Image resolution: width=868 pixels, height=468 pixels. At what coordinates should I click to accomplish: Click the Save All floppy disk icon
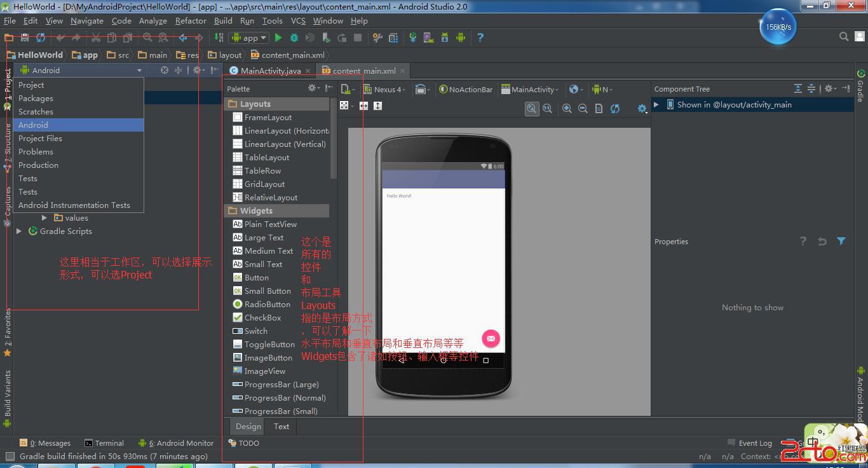tap(25, 38)
